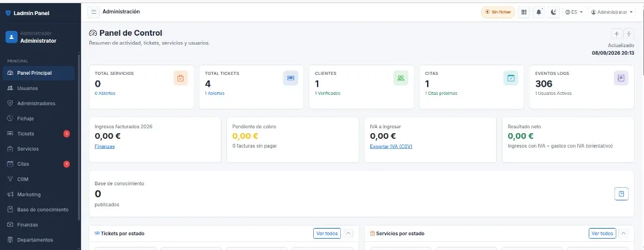644x250 pixels.
Task: Follow the Finanzas link under Ingresos facturados
Action: 105,146
